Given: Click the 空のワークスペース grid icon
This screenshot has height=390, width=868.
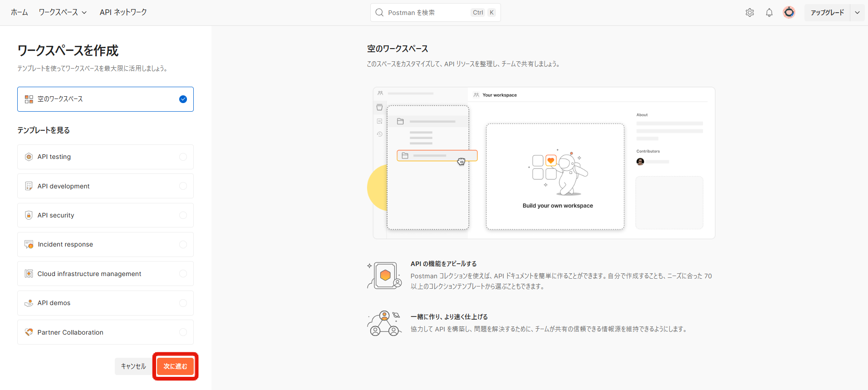Looking at the screenshot, I should 29,99.
